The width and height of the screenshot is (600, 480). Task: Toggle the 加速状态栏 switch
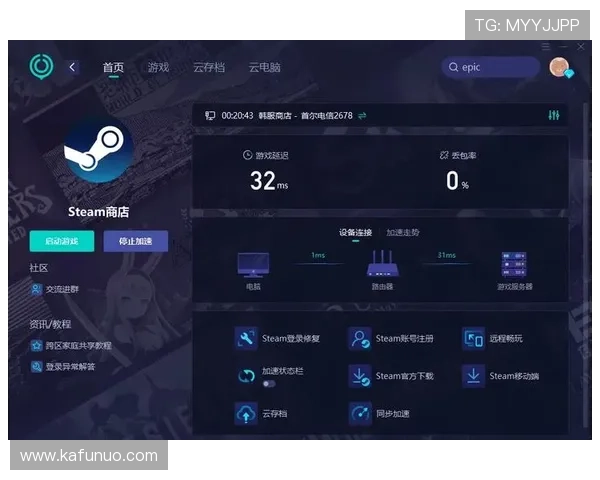269,384
